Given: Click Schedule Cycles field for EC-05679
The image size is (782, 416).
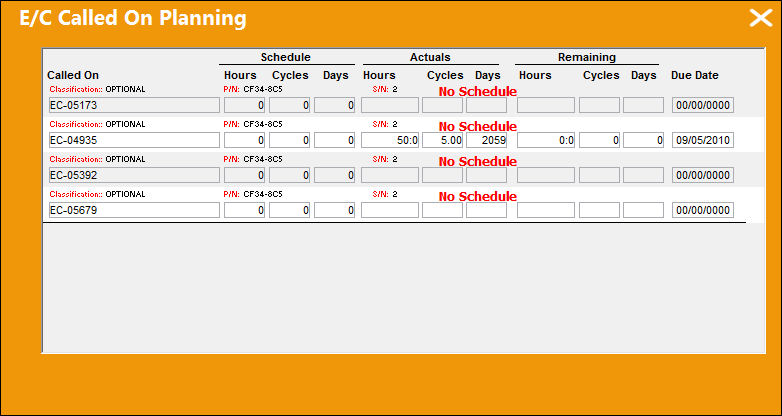Looking at the screenshot, I should point(289,210).
